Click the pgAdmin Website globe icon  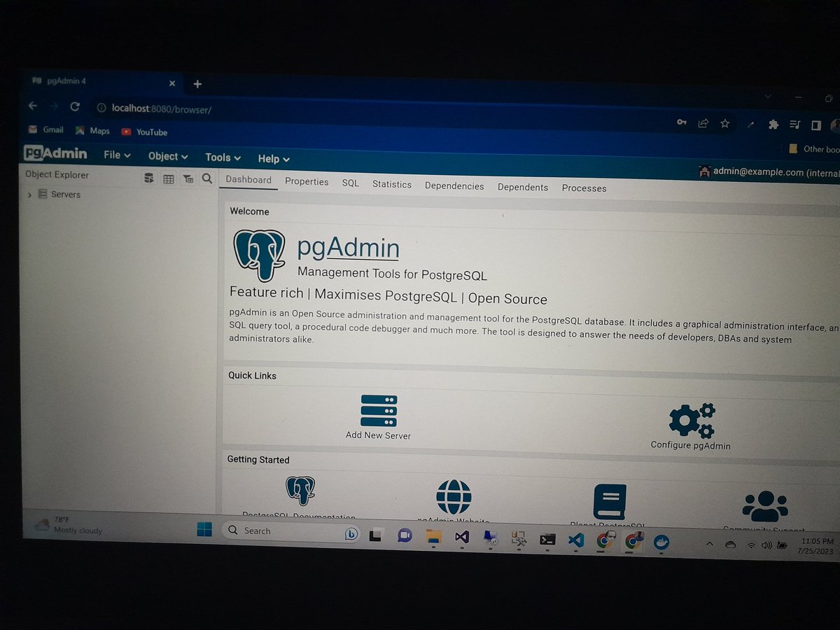tap(454, 497)
